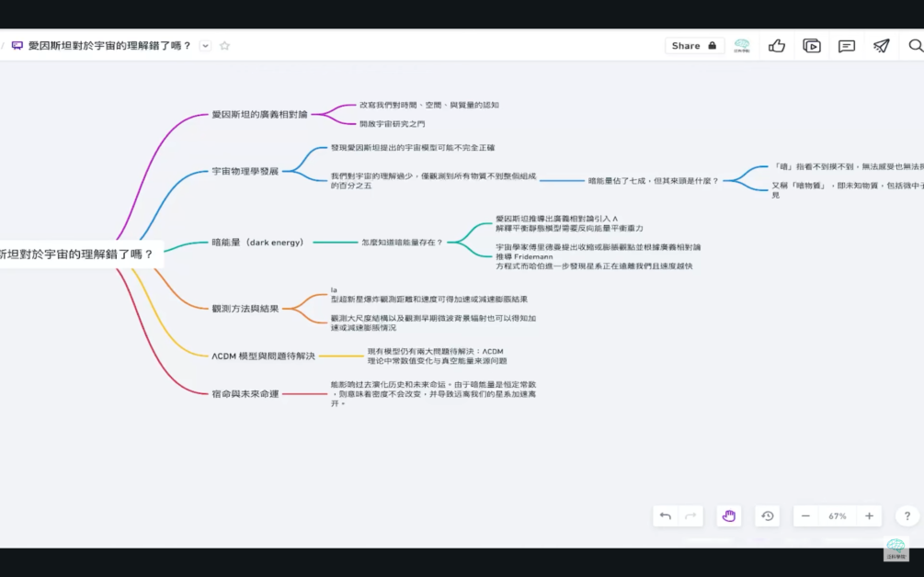Viewport: 924px width, 577px height.
Task: Click the undo arrow
Action: click(x=666, y=516)
